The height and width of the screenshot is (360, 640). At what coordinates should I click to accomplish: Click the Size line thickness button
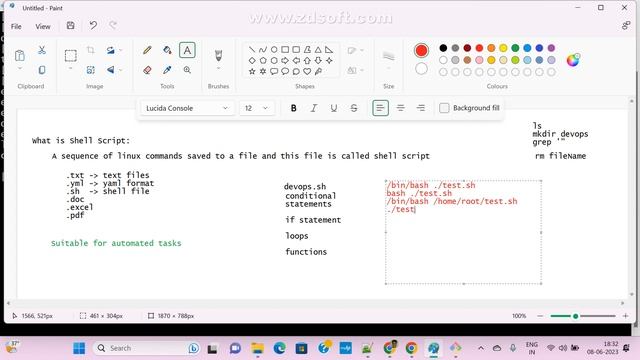[389, 56]
